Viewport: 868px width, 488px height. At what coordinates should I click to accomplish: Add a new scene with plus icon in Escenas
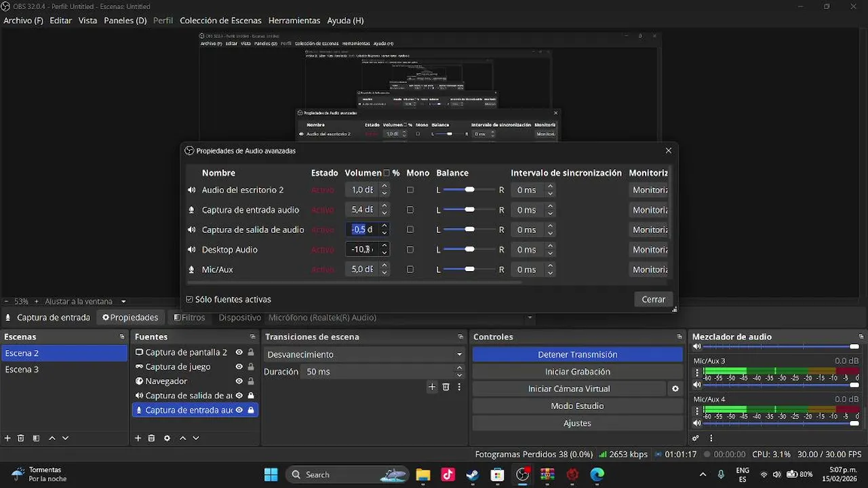point(7,439)
